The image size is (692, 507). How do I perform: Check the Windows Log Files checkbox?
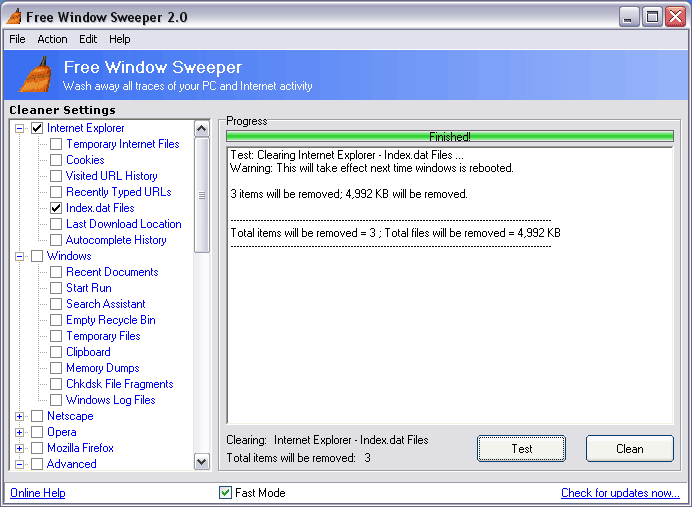point(56,400)
